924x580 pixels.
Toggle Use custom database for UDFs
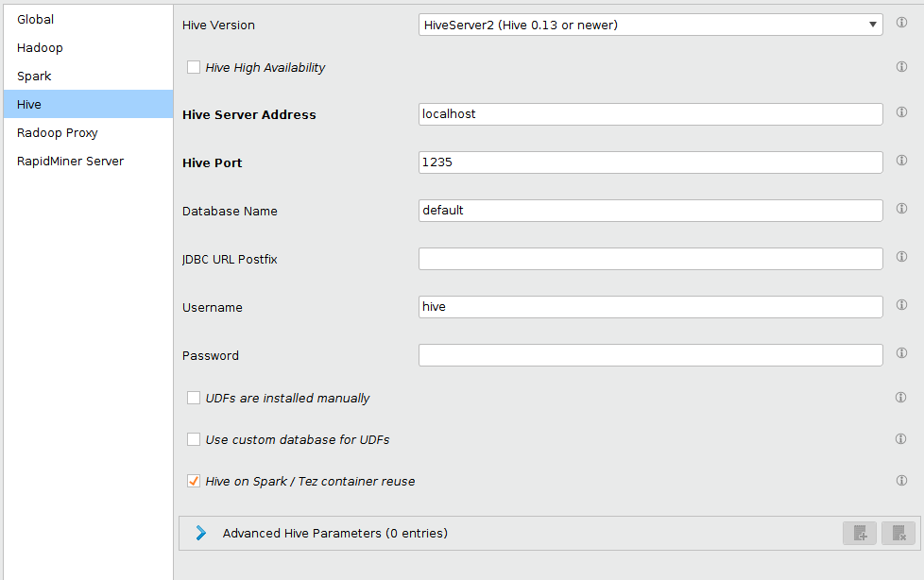point(194,439)
